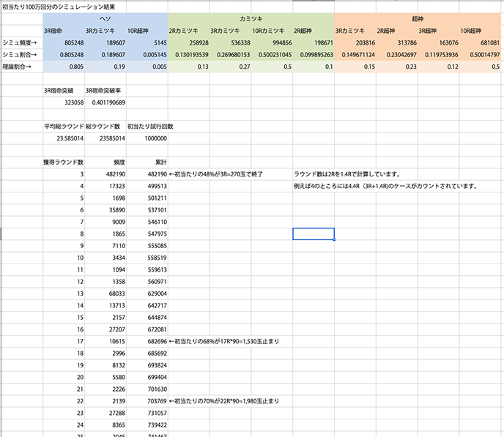Image resolution: width=504 pixels, height=437 pixels.
Task: Click the '獲得ラウンド数' column header
Action: pos(64,163)
